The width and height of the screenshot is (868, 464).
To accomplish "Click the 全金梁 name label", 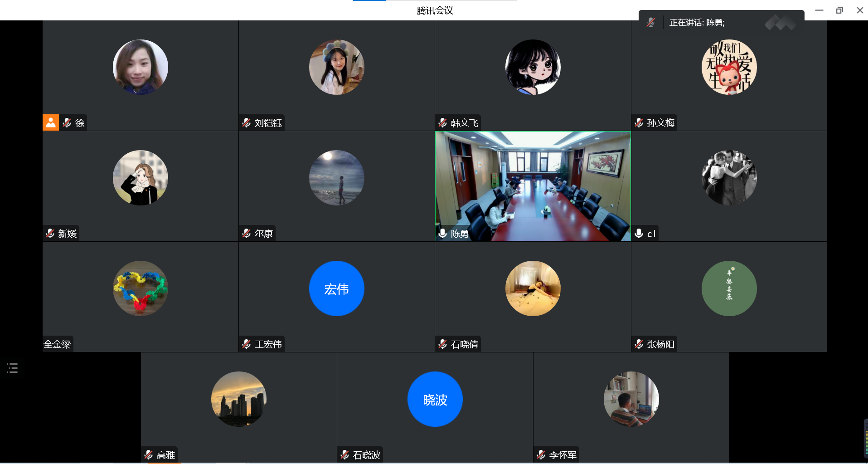I will coord(57,344).
